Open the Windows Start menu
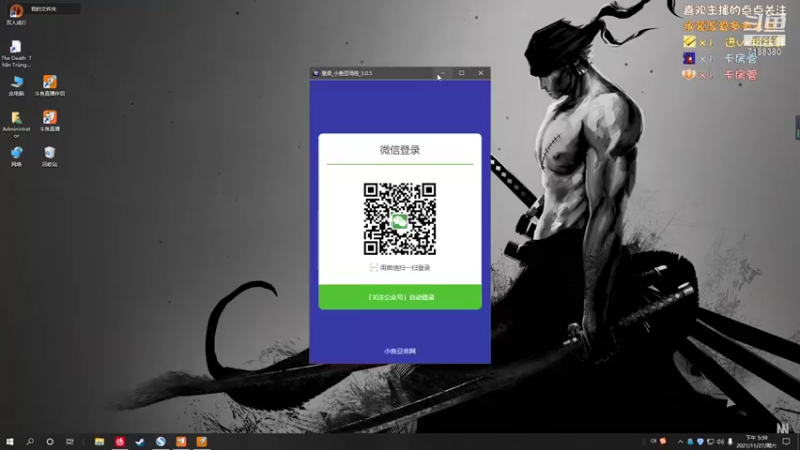The width and height of the screenshot is (800, 450). (x=10, y=441)
